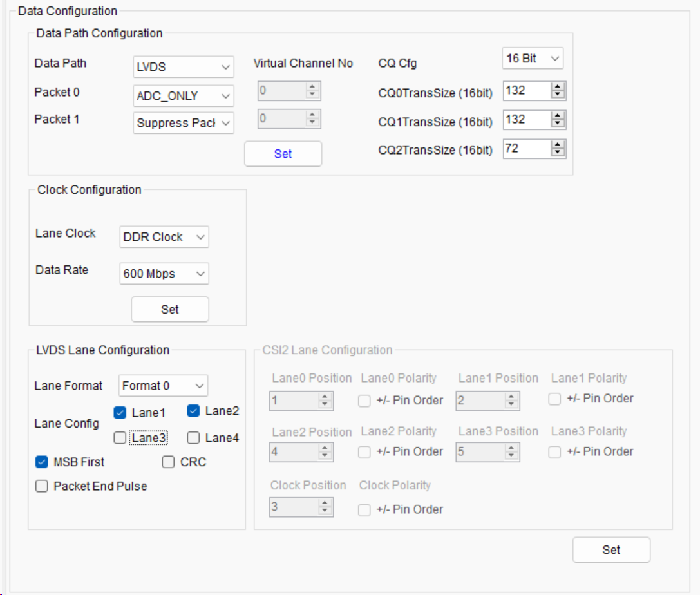Viewport: 700px width, 595px height.
Task: Click Set button in Clock Configuration
Action: tap(169, 309)
